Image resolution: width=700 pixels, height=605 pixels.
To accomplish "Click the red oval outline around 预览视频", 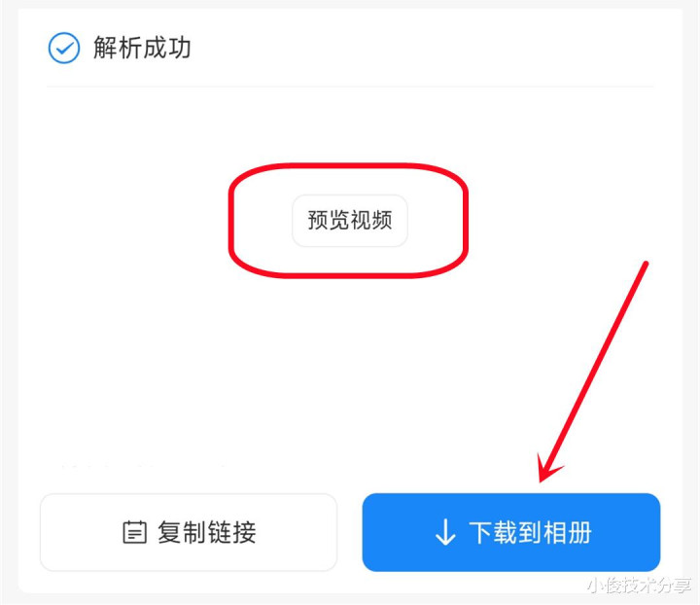I will (348, 165).
